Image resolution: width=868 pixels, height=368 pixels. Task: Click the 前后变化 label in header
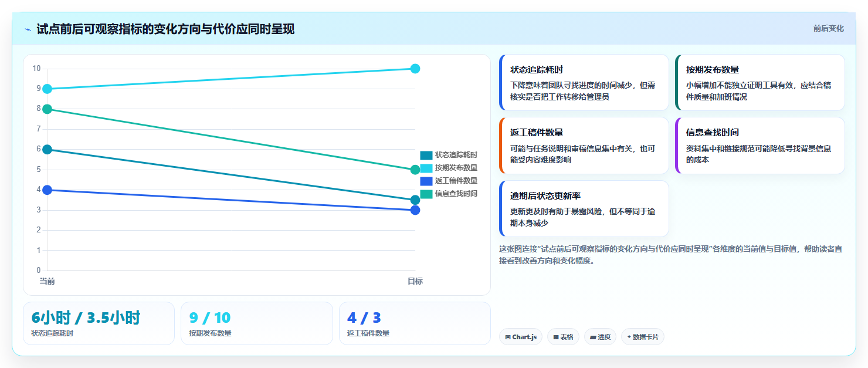pos(828,28)
